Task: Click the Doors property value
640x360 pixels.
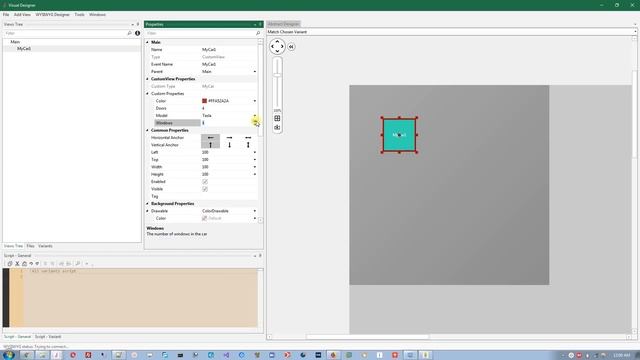Action: coord(229,108)
